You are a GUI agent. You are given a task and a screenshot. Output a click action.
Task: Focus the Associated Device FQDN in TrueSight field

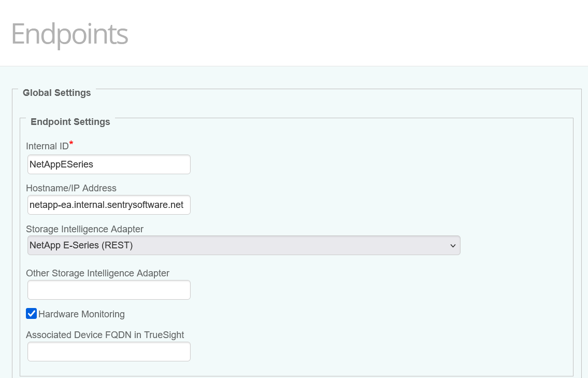point(109,351)
